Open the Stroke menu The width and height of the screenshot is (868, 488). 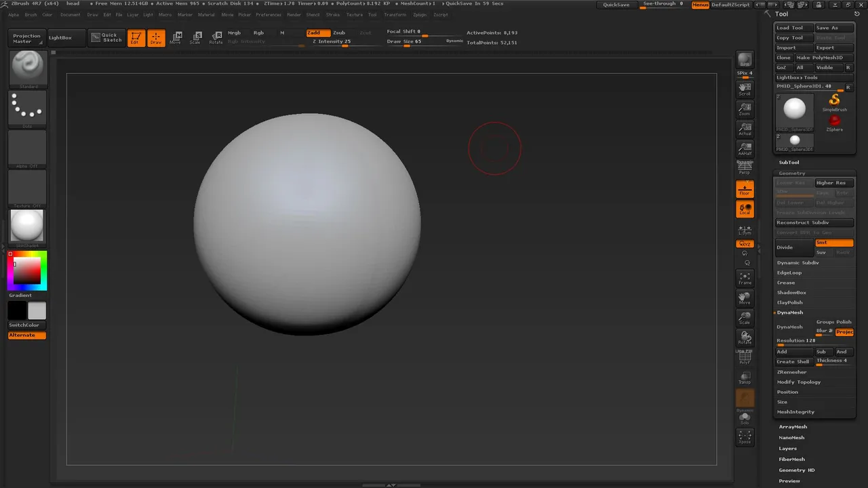click(333, 14)
